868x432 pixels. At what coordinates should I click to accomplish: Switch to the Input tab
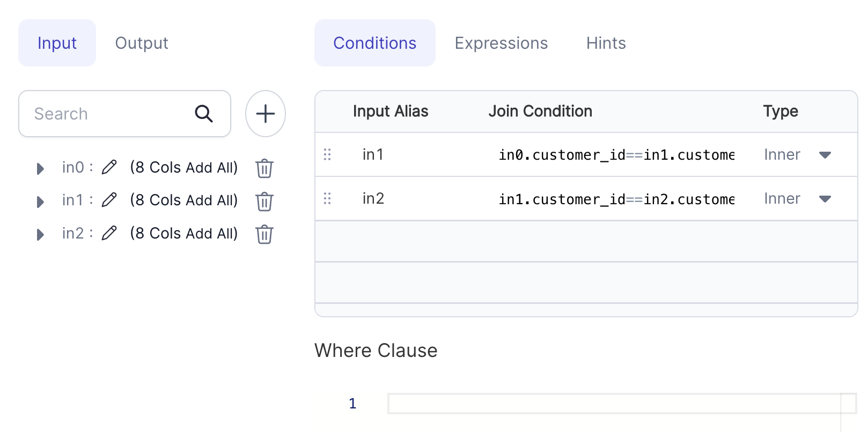(57, 43)
